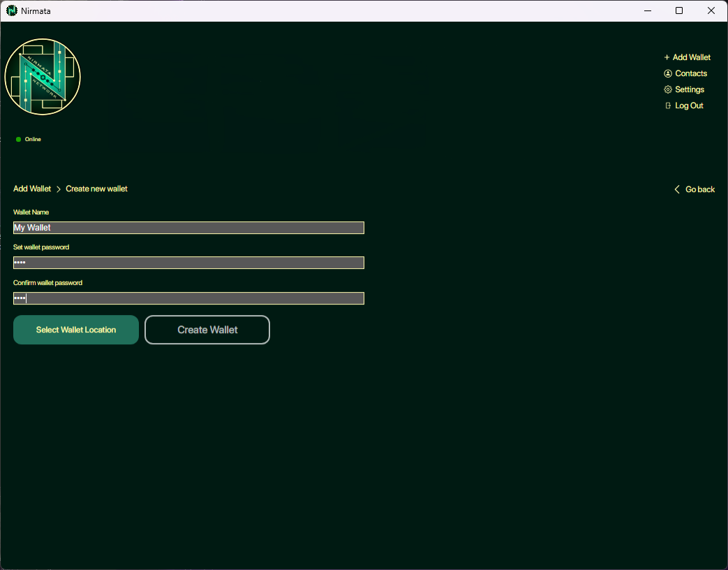
Task: Click the green Online status dot
Action: tap(19, 139)
